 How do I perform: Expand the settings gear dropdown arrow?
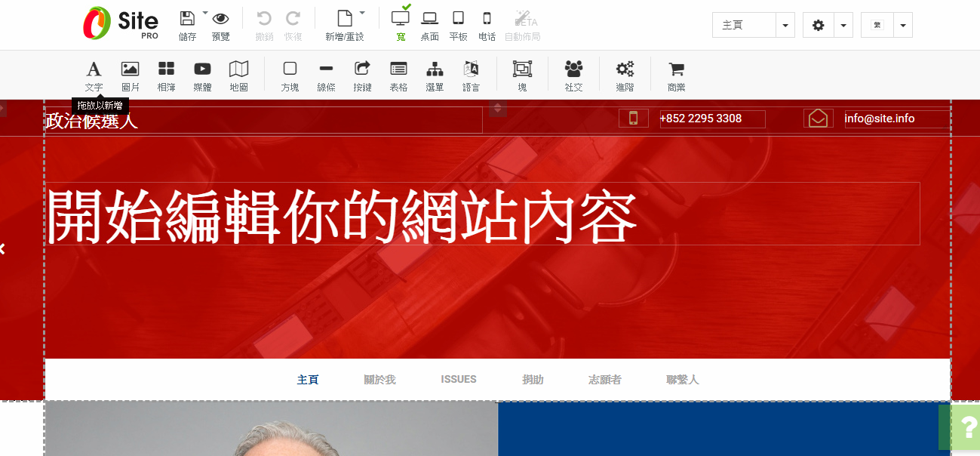843,25
